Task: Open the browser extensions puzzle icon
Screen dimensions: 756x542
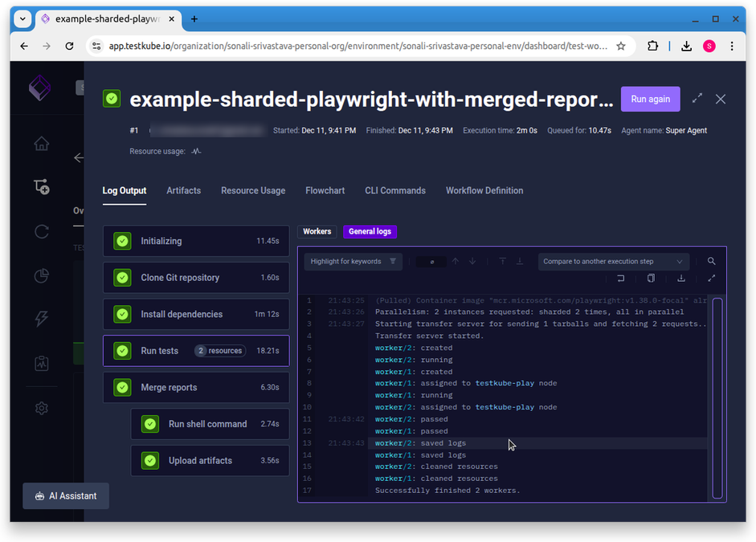Action: click(x=652, y=46)
